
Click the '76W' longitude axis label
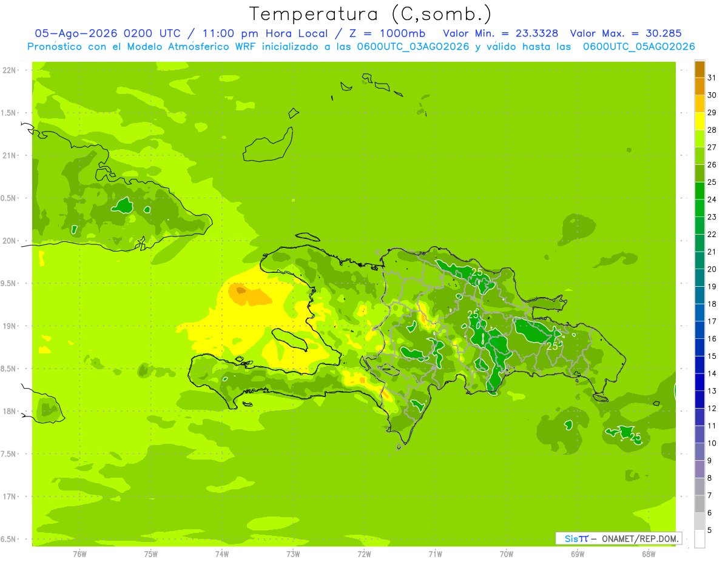(79, 554)
